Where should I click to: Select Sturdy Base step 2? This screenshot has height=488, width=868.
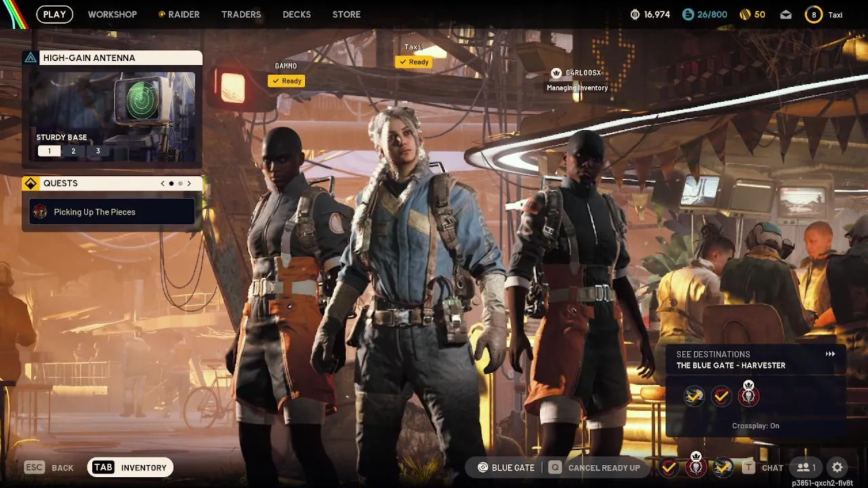[x=73, y=151]
